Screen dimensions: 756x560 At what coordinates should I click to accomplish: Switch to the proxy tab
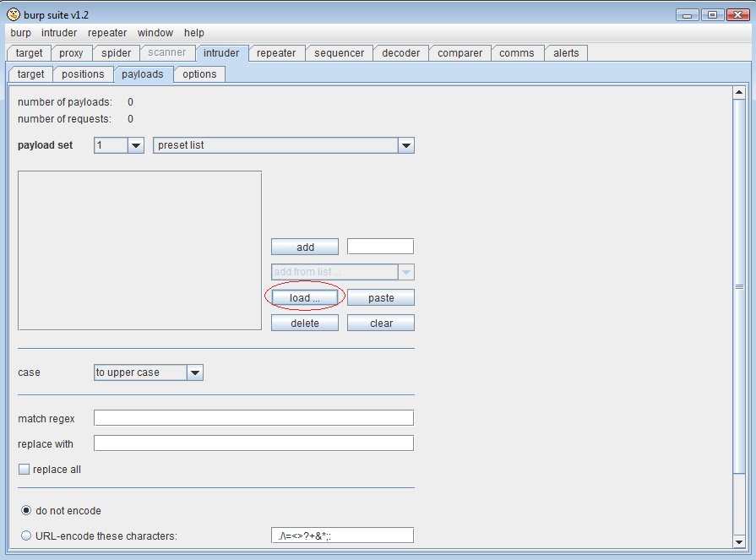click(71, 53)
